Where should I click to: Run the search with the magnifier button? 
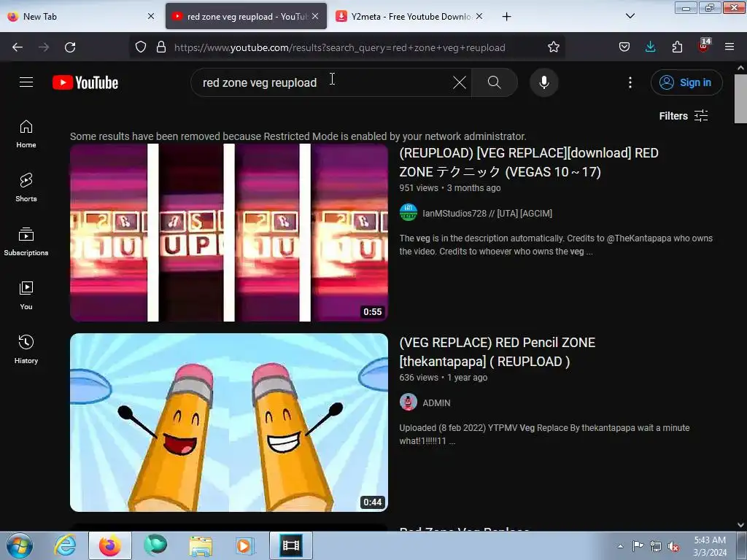494,82
